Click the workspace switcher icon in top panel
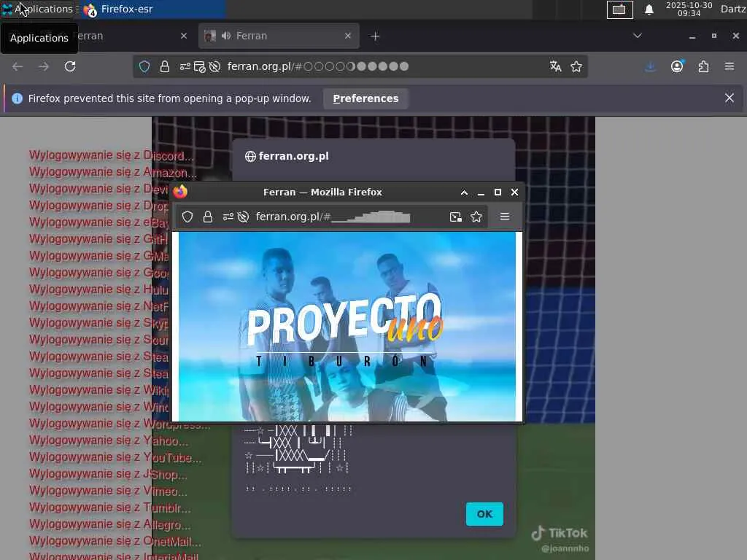This screenshot has width=747, height=560. (x=619, y=9)
